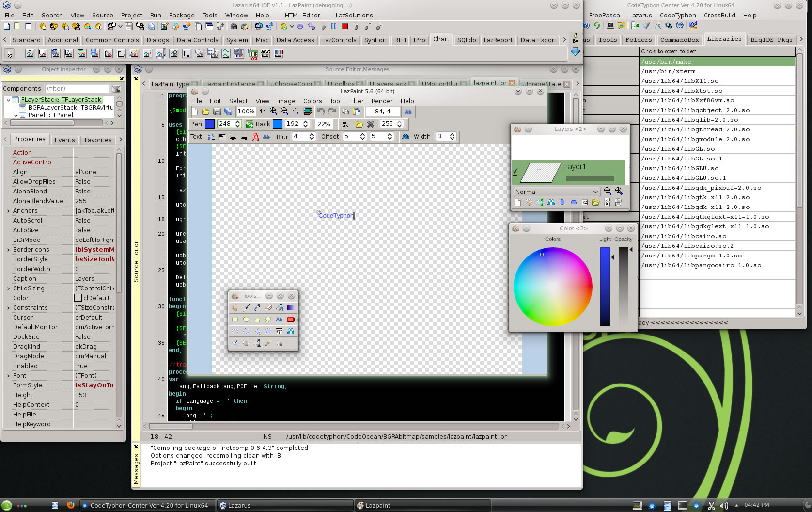812x512 pixels.
Task: Open LazPaint Render menu
Action: [382, 101]
